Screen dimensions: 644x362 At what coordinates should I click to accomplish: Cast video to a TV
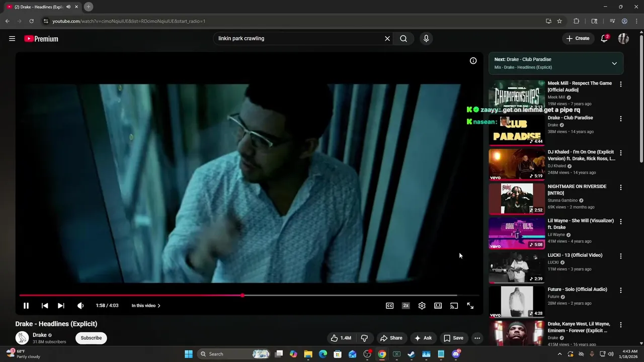coord(454,306)
